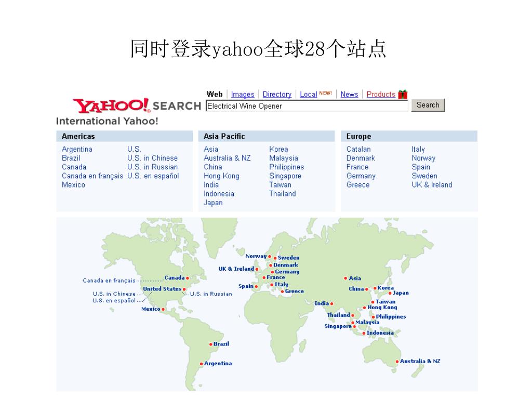Open the Korea link in Asia Pacific list
Screen dimensions: 532x399
[278, 149]
